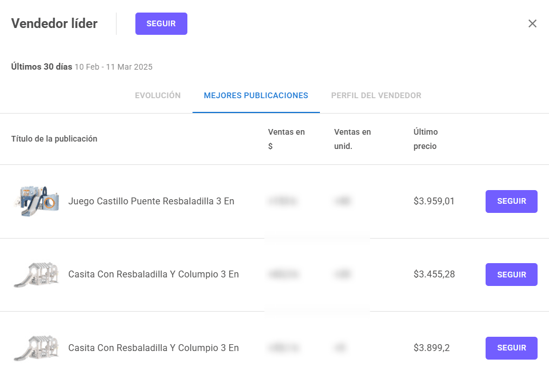
Task: Click the Último precio column header
Action: tap(425, 139)
